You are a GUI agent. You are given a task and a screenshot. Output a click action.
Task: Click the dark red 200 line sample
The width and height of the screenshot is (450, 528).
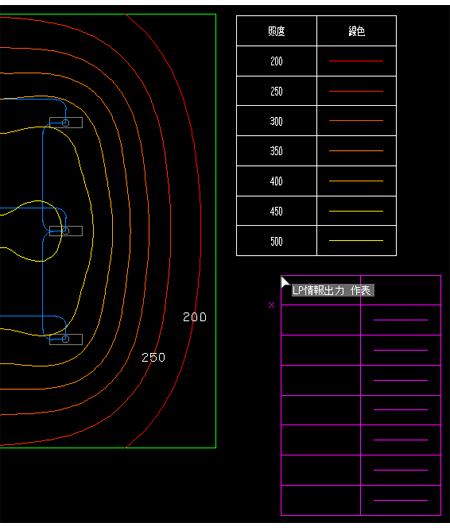point(356,61)
